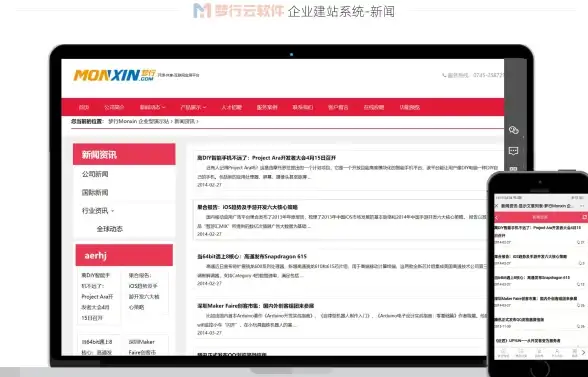Tap the UPYUN headline on the phone

coord(528,341)
